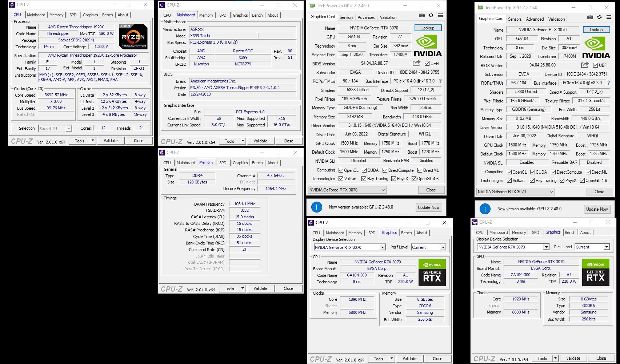This screenshot has width=620, height=364.
Task: Toggle UEFI checkbox in @ x8 3.0 GPU-Z
Action: point(595,65)
